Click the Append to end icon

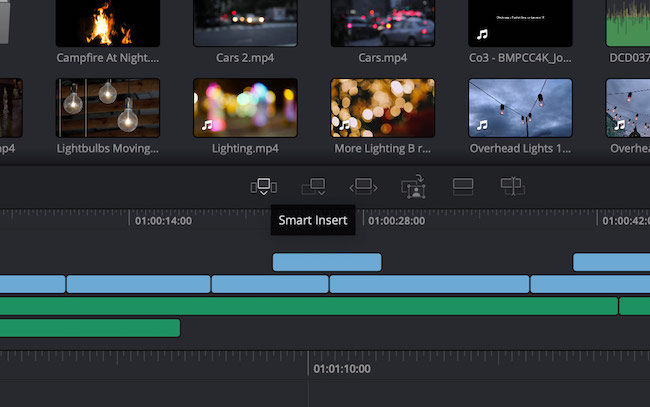coord(314,186)
